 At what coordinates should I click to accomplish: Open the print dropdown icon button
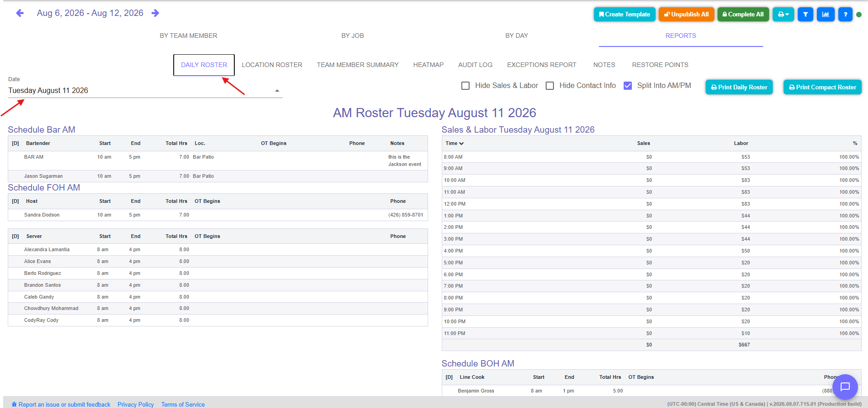click(783, 14)
